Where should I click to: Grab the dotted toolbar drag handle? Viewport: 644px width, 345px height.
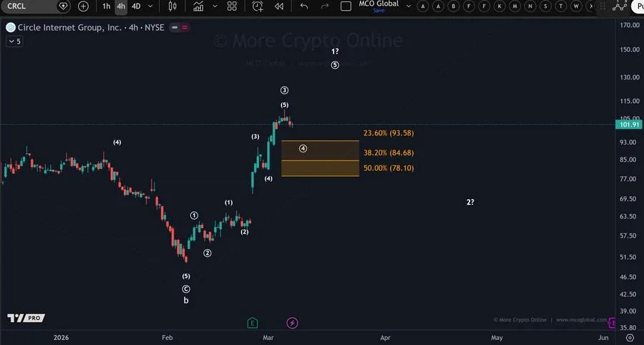pyautogui.click(x=603, y=6)
